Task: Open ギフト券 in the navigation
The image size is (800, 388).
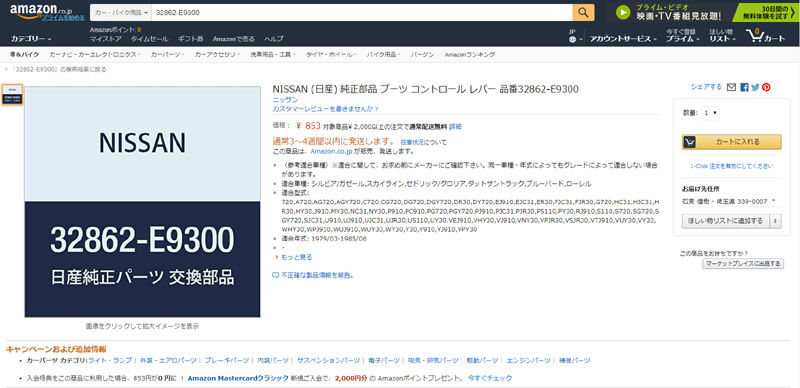Action: (190, 39)
